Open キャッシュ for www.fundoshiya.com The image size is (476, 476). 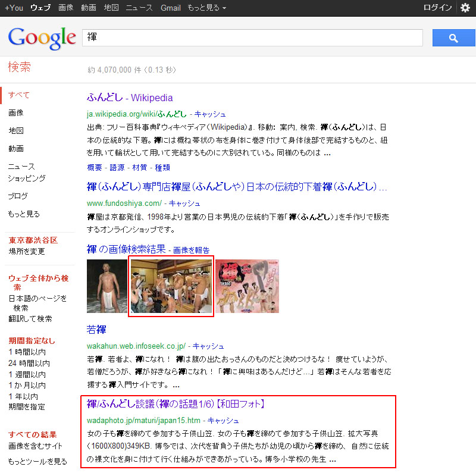coord(184,203)
